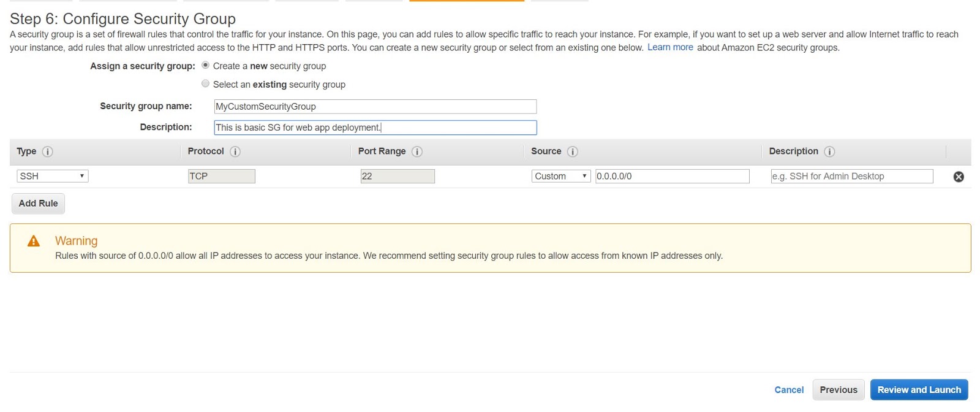Click the info icon next to Protocol

coord(235,151)
